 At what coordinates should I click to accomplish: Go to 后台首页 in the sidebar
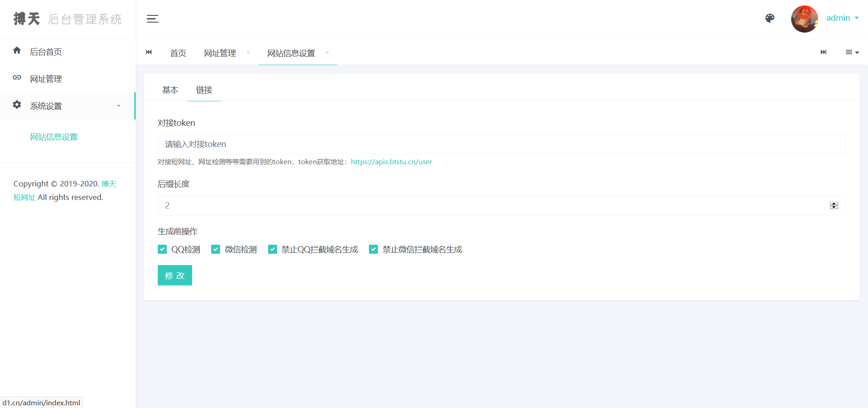click(46, 52)
